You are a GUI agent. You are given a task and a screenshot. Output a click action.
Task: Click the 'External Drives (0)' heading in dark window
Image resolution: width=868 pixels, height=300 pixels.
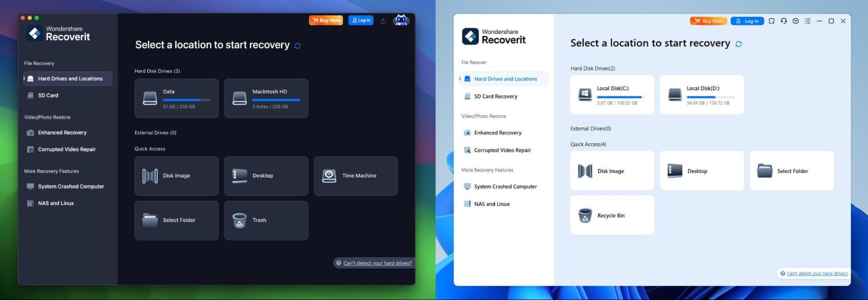pyautogui.click(x=155, y=133)
